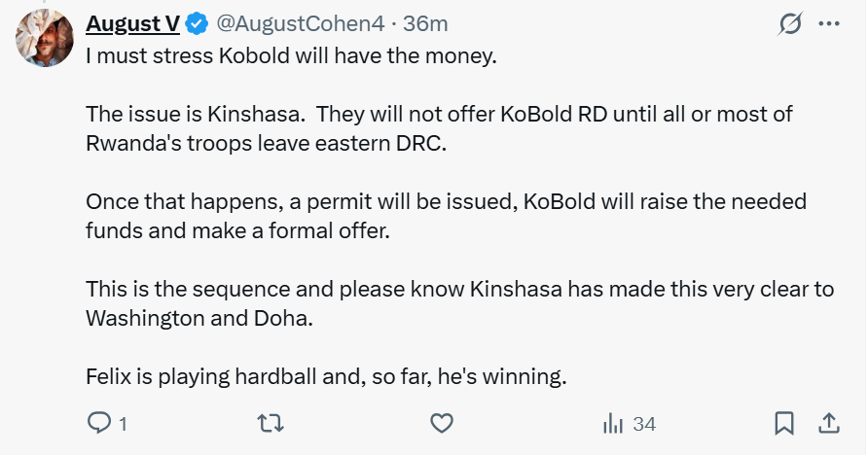Click the Grok explain icon
The width and height of the screenshot is (868, 455).
tap(790, 24)
